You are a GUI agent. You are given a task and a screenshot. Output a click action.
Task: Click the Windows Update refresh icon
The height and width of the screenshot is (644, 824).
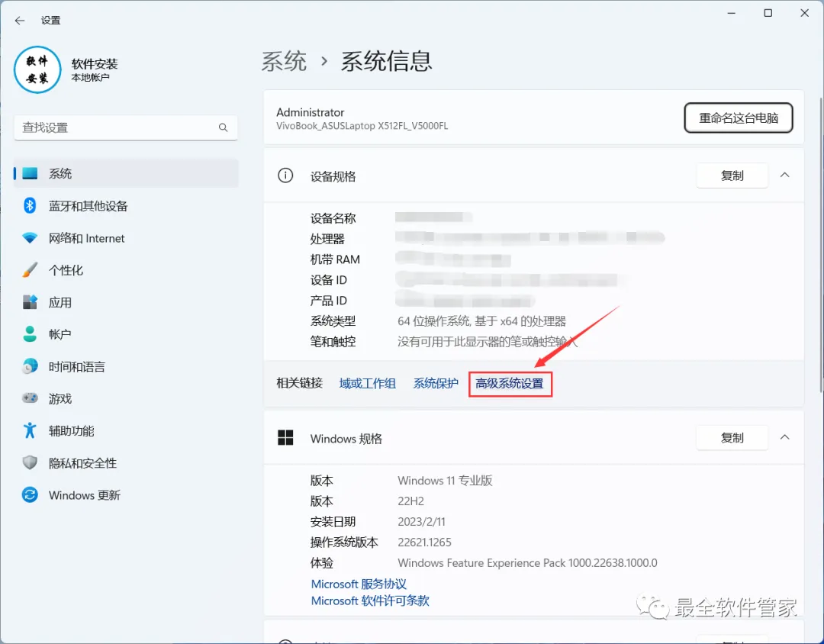30,494
